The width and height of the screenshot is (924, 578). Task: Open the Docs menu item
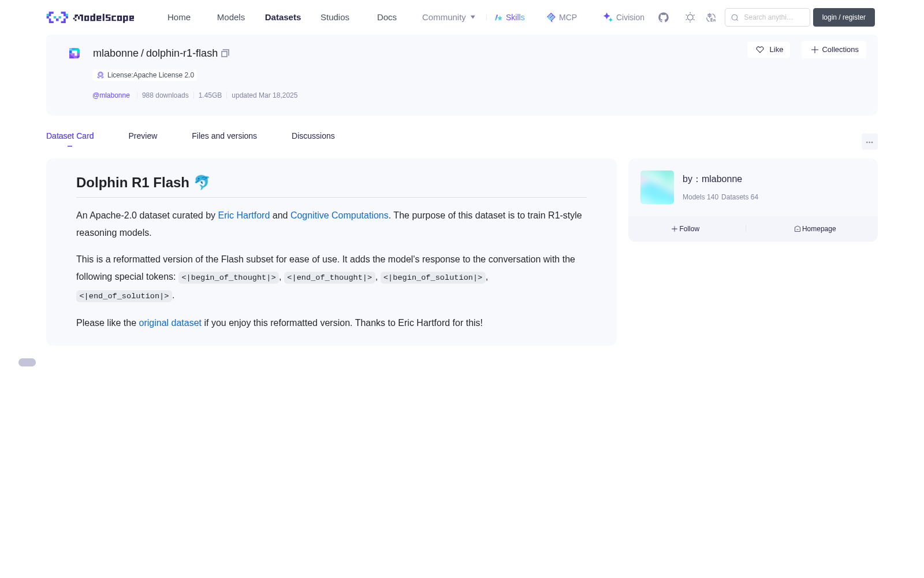pyautogui.click(x=387, y=17)
